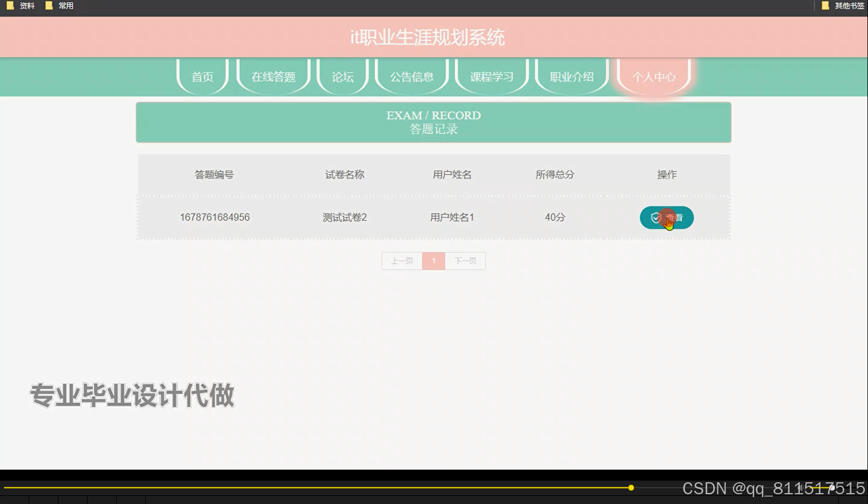Screen dimensions: 868x504
Task: Click the 答题编号 column header
Action: click(x=214, y=175)
